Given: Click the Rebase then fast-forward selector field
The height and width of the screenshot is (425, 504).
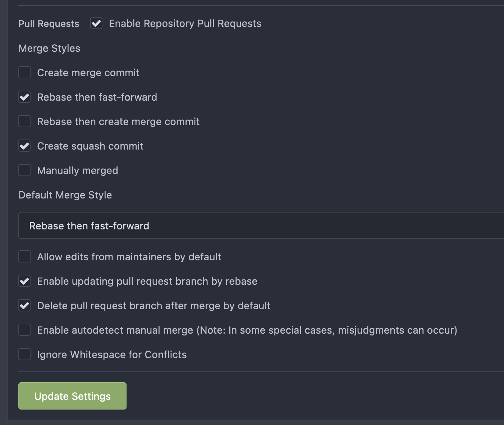Looking at the screenshot, I should tap(252, 225).
